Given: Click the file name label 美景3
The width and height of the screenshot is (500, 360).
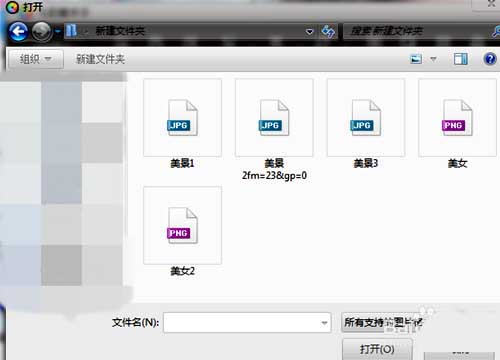Looking at the screenshot, I should [x=366, y=163].
